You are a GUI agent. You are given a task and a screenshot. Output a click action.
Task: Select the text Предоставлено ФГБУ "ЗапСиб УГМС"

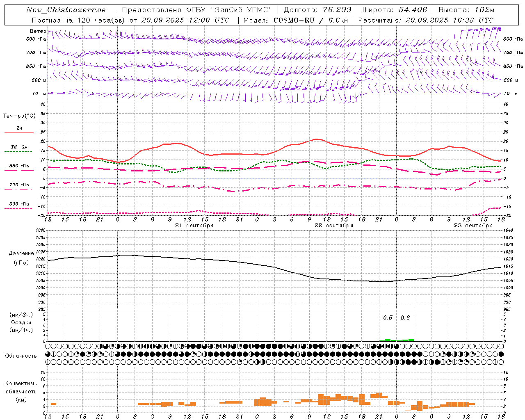(197, 10)
